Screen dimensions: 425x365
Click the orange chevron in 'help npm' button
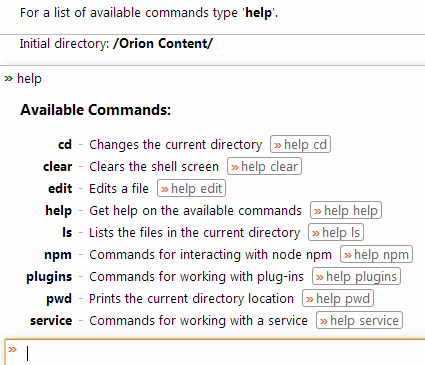pos(348,255)
